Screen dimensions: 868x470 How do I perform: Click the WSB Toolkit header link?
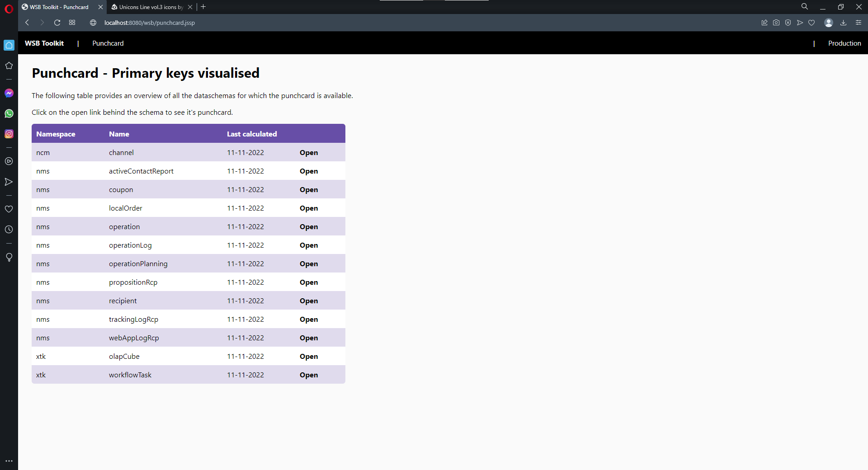(44, 43)
